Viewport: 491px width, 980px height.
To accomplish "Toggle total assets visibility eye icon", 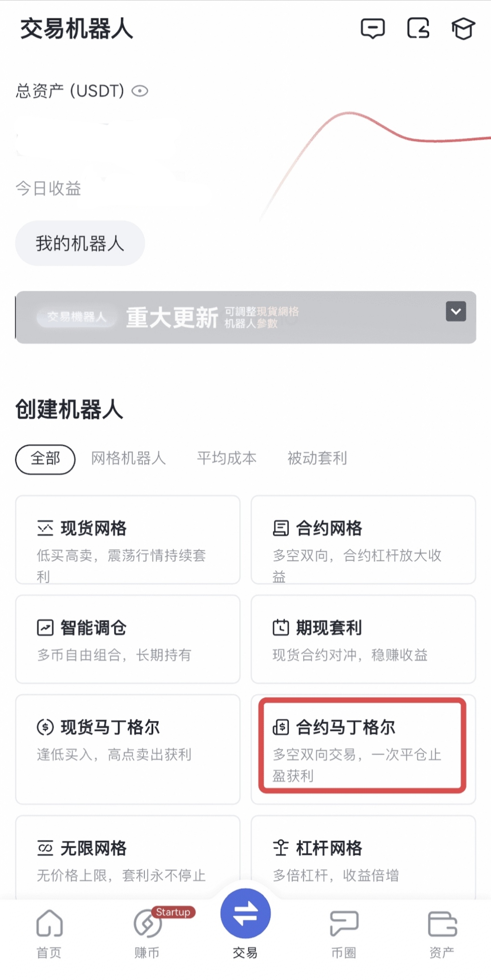I will pos(140,91).
